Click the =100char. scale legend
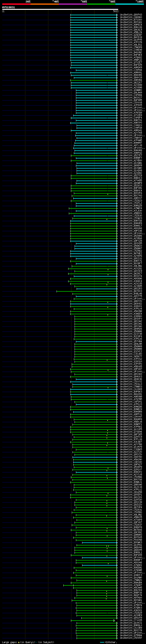 [109, 642]
